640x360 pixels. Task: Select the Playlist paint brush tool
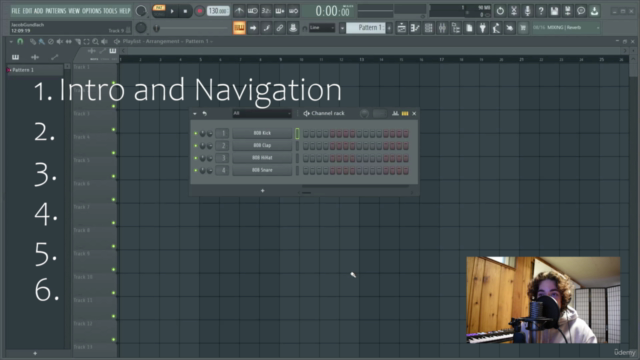pyautogui.click(x=41, y=41)
